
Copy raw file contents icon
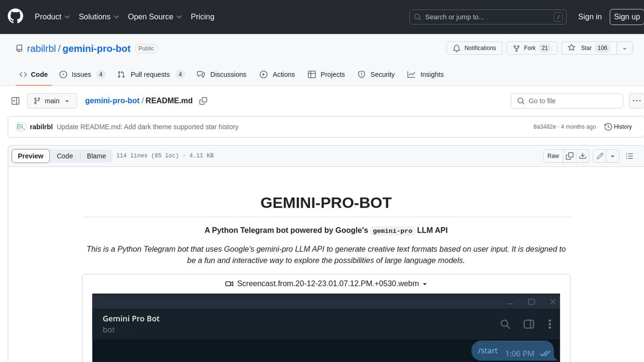coord(570,156)
